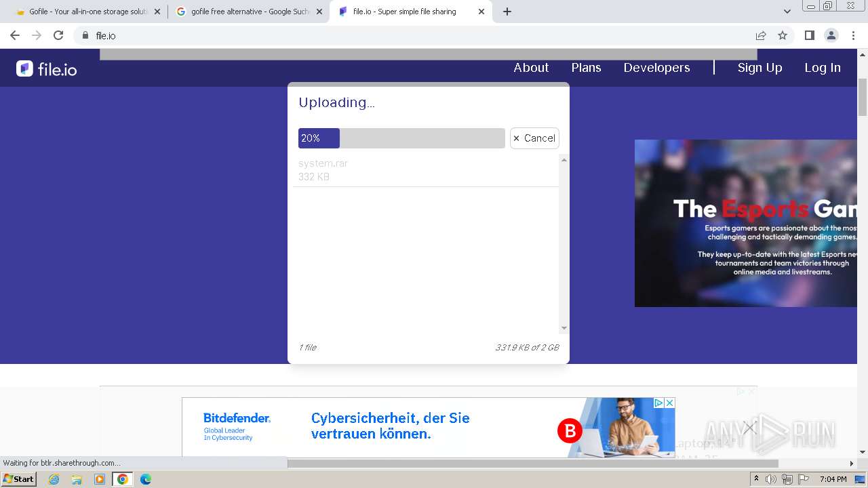Screen dimensions: 868x488
Task: Open the Action Center flag icon
Action: pyautogui.click(x=804, y=479)
